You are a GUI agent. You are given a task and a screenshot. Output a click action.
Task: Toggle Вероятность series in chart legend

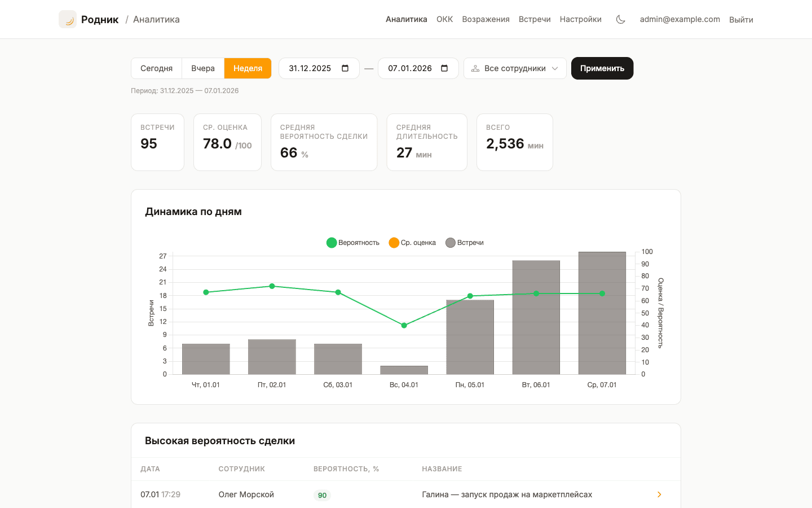click(x=353, y=243)
